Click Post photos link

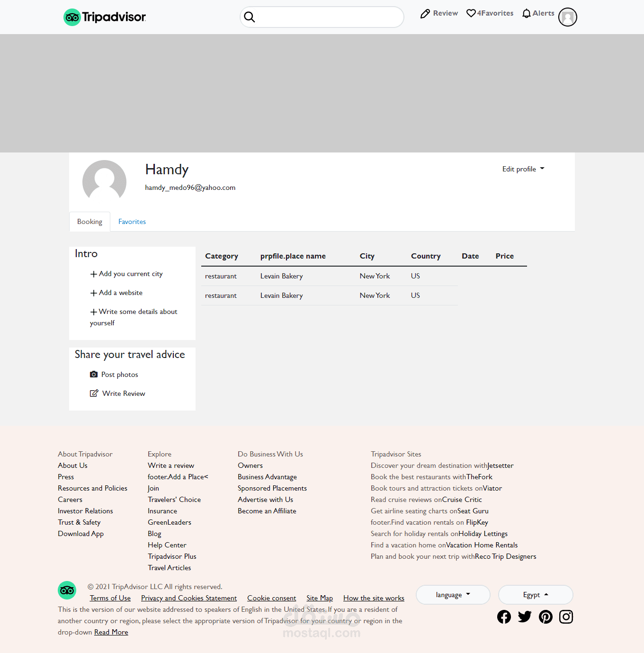(120, 375)
